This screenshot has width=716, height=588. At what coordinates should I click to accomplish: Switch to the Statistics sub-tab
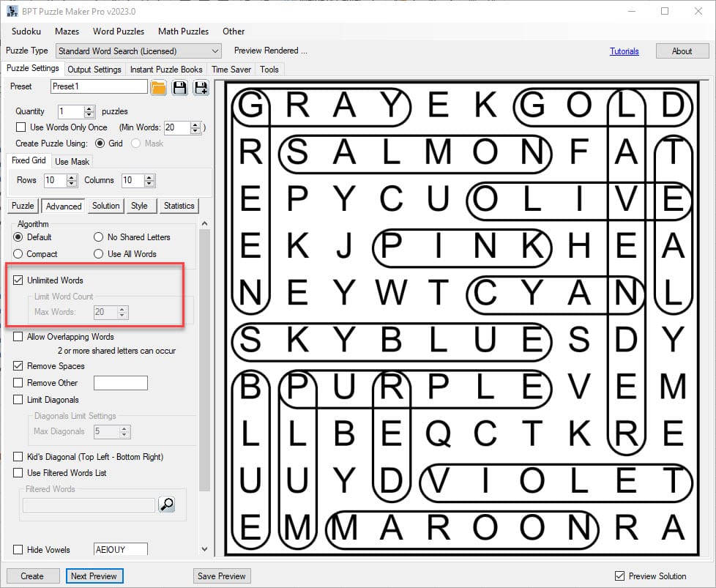[x=179, y=206]
